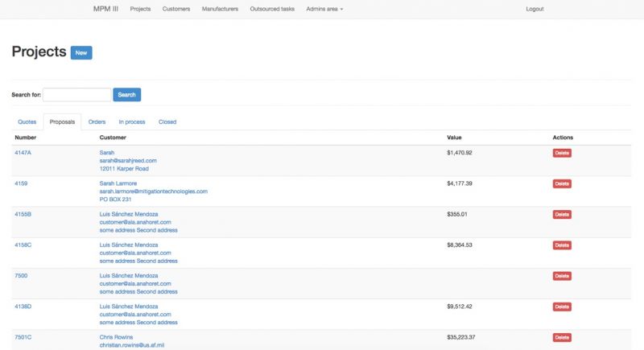Click the 12011 Karper Road address
This screenshot has width=644, height=350.
124,169
